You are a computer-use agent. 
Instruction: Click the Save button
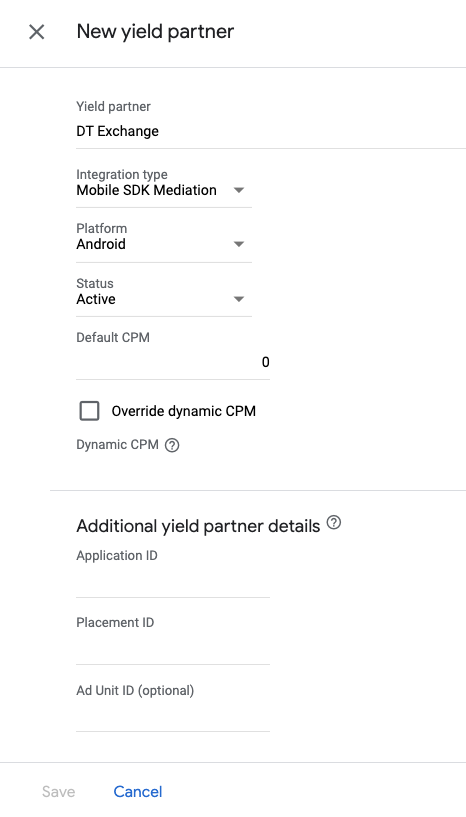pyautogui.click(x=58, y=792)
